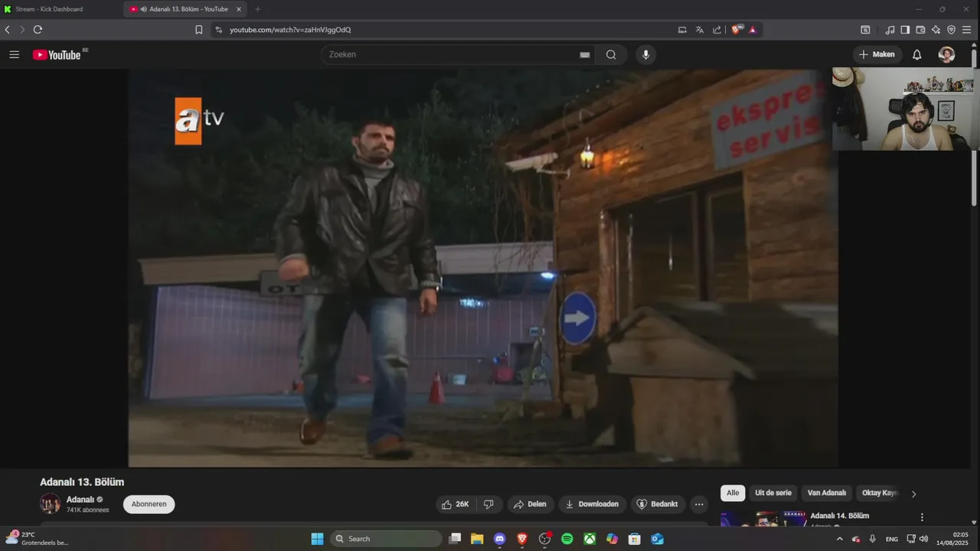The width and height of the screenshot is (980, 551).
Task: Click the Bedankt thanks button
Action: (658, 504)
